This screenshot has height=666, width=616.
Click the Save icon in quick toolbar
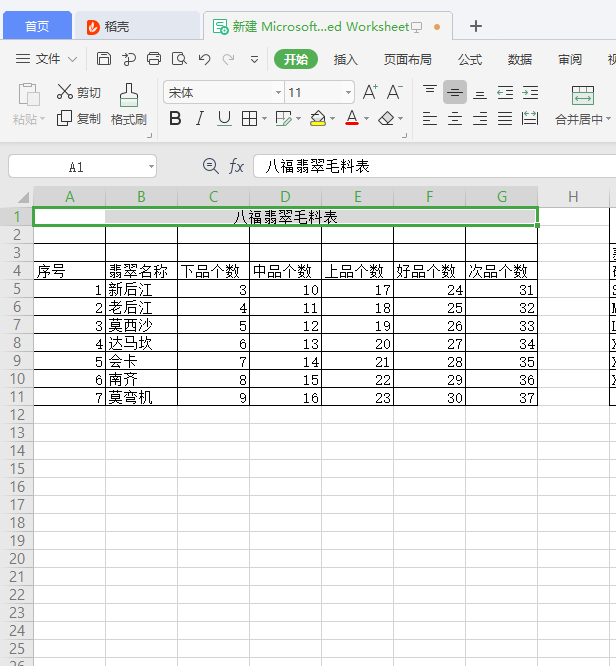104,59
